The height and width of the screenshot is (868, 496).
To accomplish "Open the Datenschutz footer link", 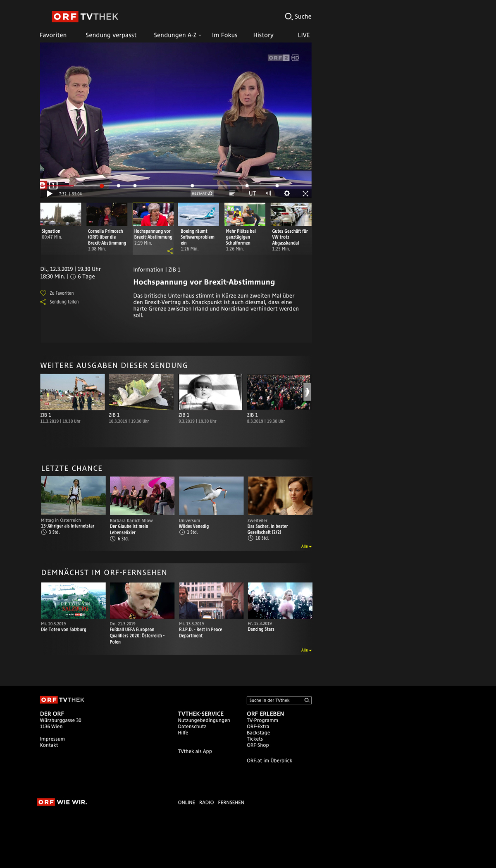I will (192, 727).
